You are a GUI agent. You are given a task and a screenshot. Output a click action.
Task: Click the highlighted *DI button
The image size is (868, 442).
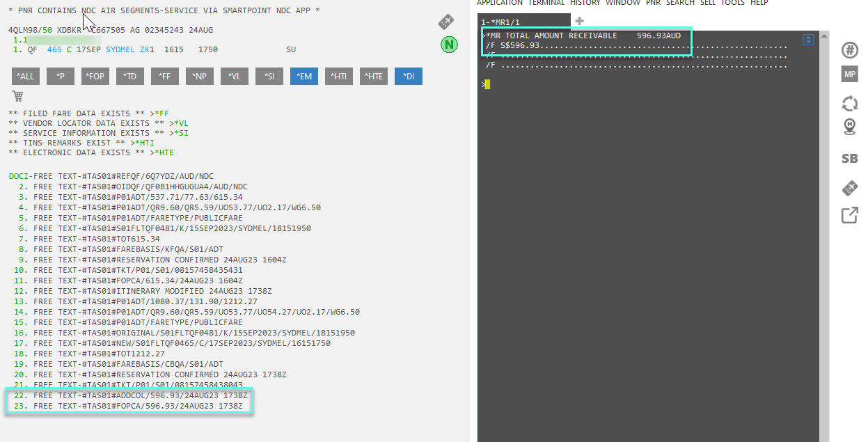click(409, 77)
